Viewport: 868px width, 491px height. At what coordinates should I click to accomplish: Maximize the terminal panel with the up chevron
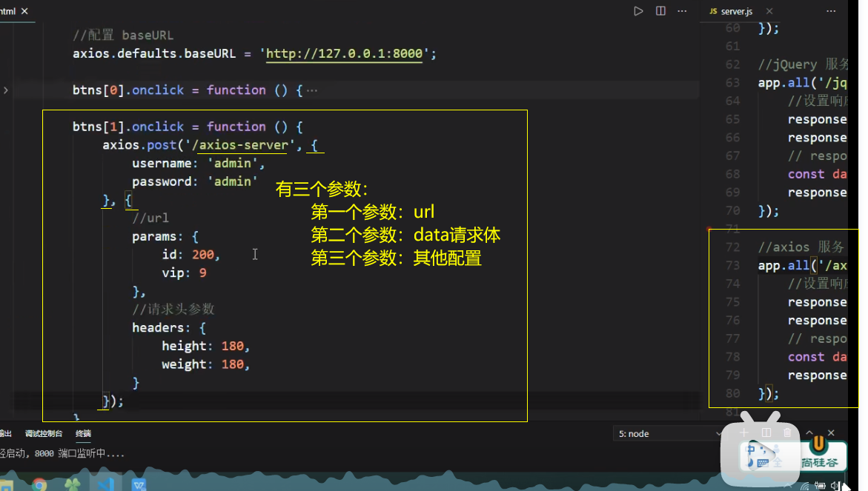click(809, 432)
